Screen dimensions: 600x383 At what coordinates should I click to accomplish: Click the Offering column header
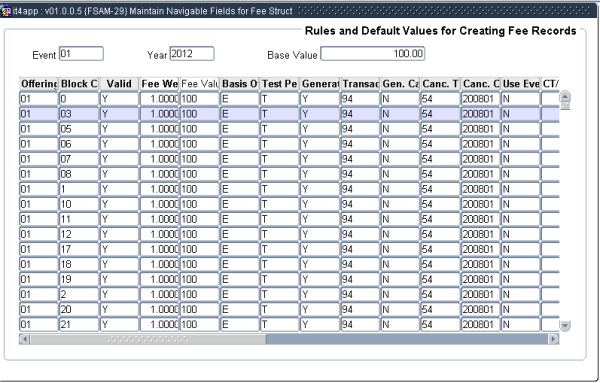39,84
